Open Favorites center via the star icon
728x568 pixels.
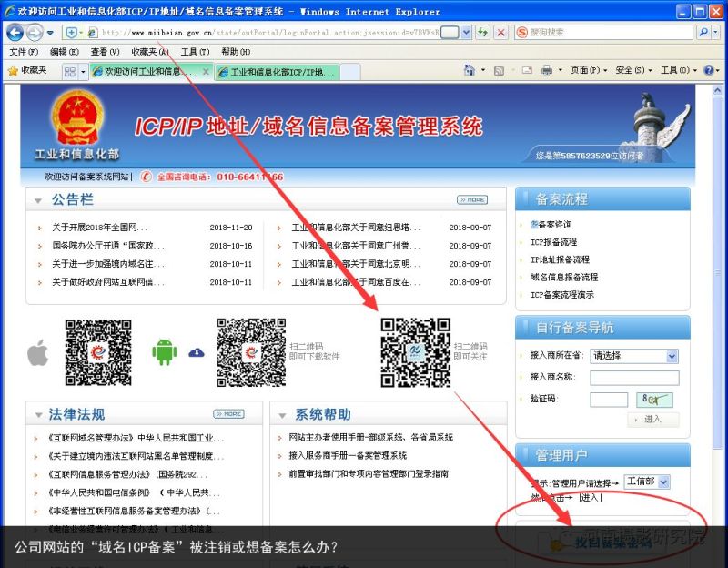click(x=13, y=71)
